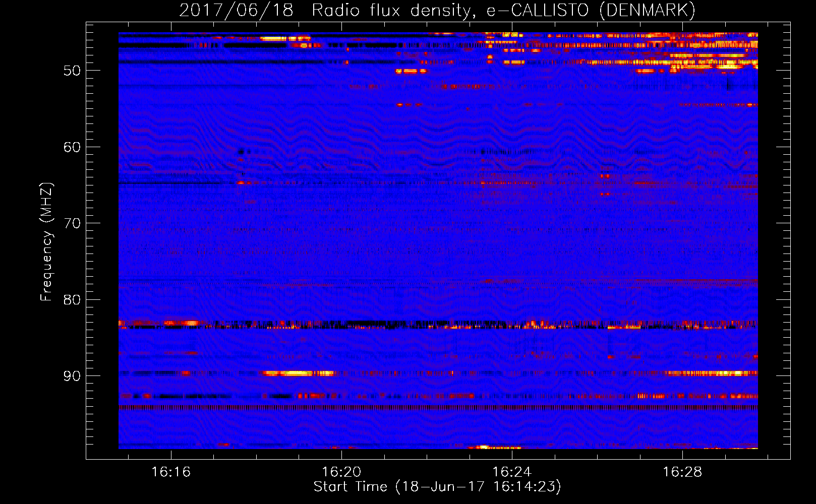This screenshot has width=816, height=504.
Task: Select the '16:20' time tick label
Action: [341, 472]
